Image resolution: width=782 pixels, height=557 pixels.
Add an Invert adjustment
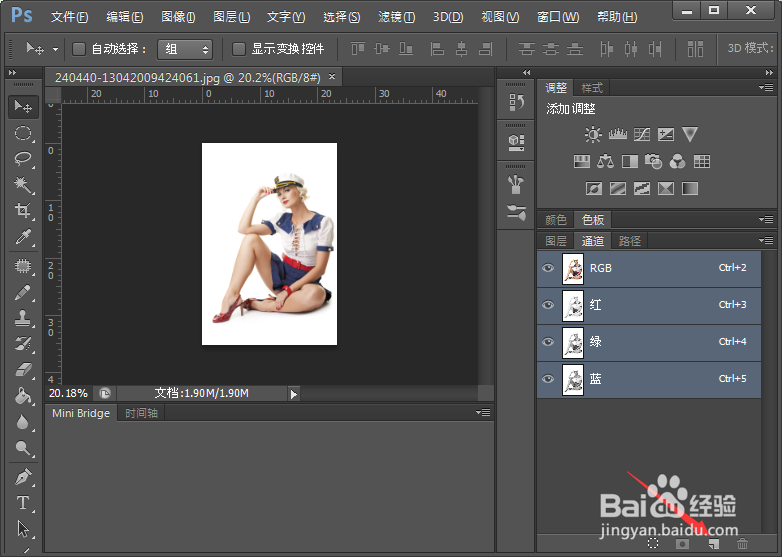click(x=593, y=188)
